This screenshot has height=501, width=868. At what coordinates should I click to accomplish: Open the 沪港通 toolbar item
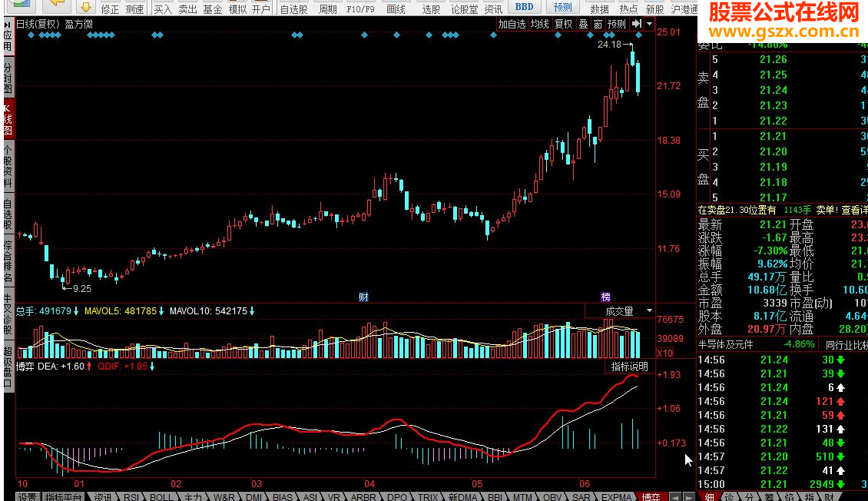coord(684,7)
